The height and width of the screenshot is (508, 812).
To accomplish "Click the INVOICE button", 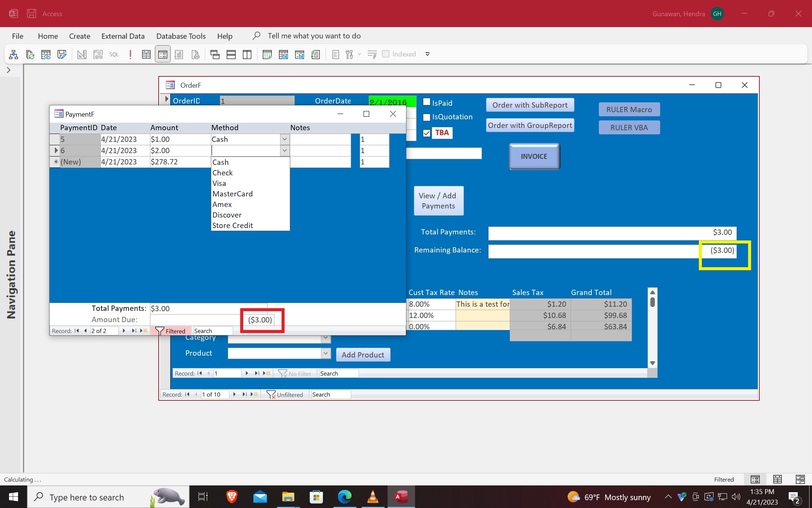I will 534,156.
